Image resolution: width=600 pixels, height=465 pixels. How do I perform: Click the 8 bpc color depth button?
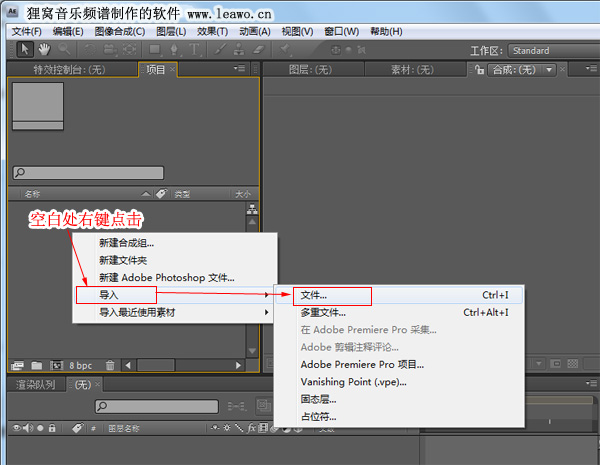click(80, 366)
